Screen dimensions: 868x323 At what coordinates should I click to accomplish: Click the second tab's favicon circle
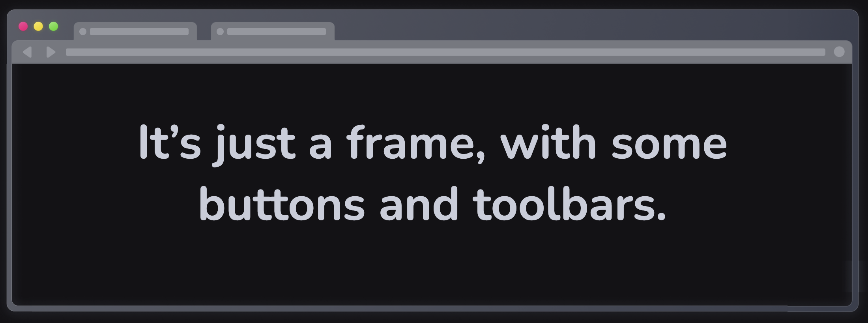point(220,32)
